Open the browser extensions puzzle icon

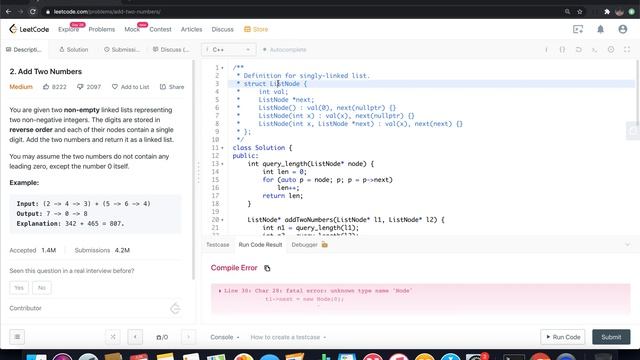click(x=607, y=11)
